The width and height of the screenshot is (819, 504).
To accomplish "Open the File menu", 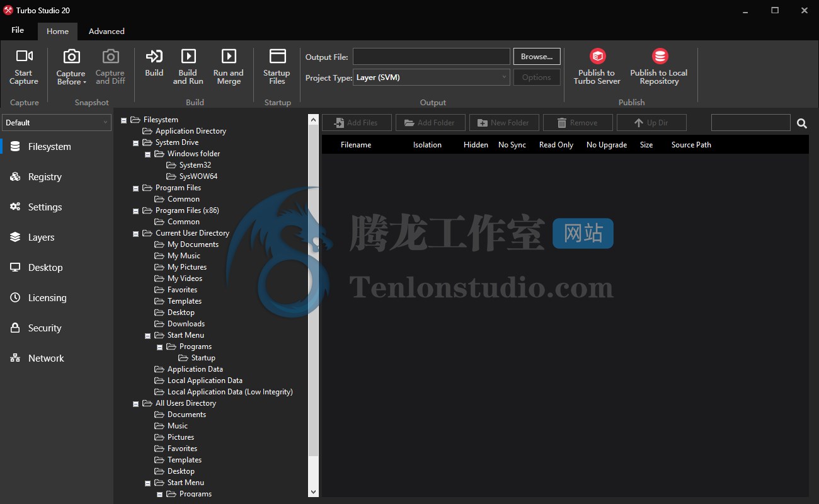I will tap(18, 30).
